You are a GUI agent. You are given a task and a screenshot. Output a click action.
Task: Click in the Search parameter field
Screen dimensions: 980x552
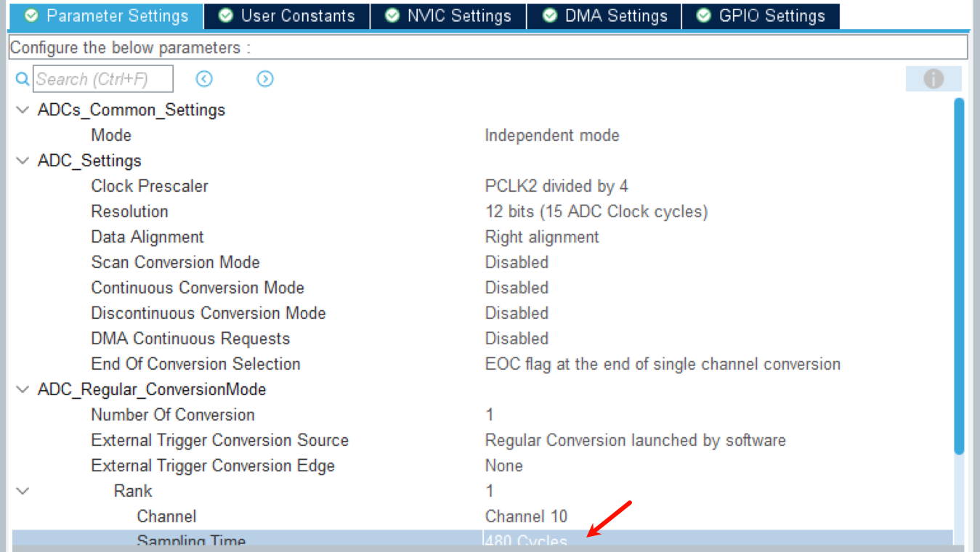click(x=102, y=79)
